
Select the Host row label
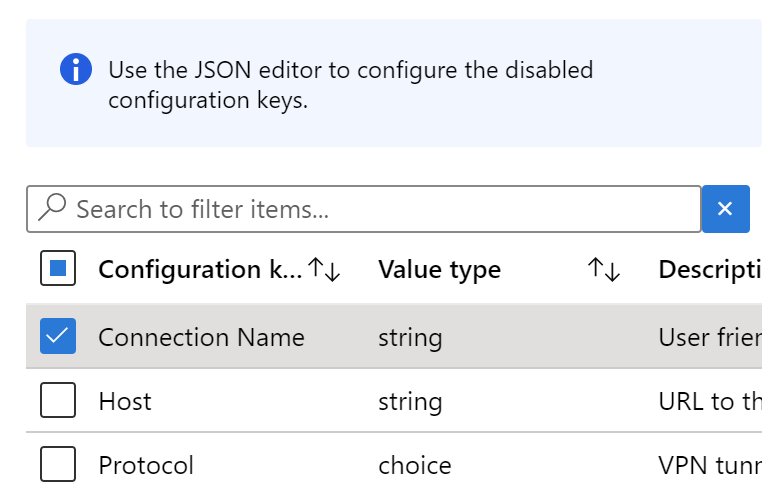click(x=125, y=401)
